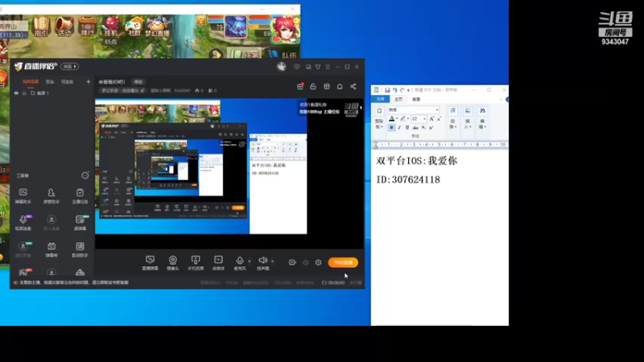This screenshot has width=644, height=362.
Task: Open the font size 22 dropdown
Action: [x=424, y=119]
